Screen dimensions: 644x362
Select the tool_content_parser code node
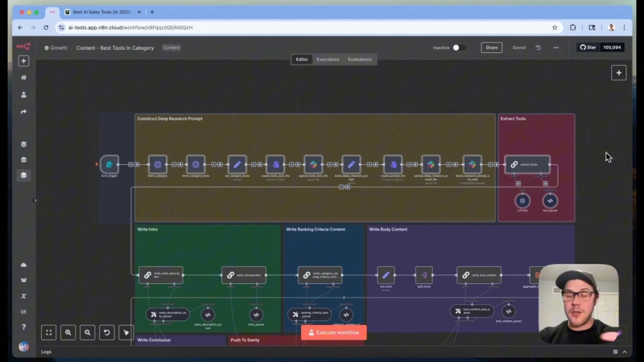(x=509, y=311)
